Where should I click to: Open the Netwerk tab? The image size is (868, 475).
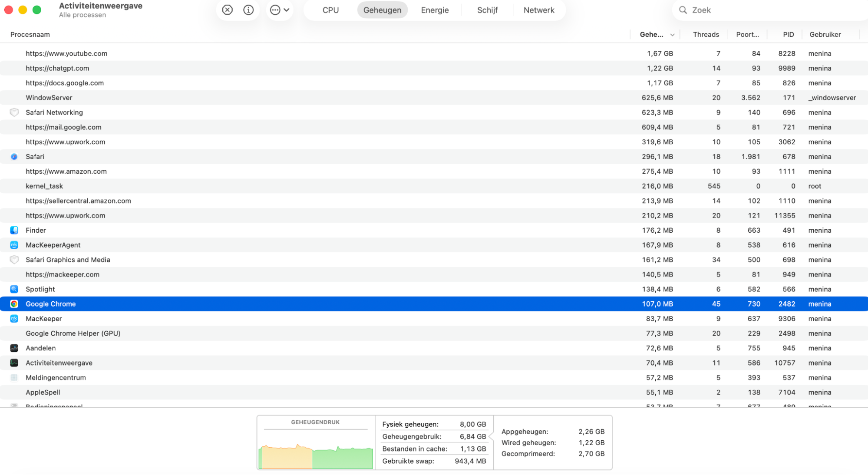click(538, 10)
